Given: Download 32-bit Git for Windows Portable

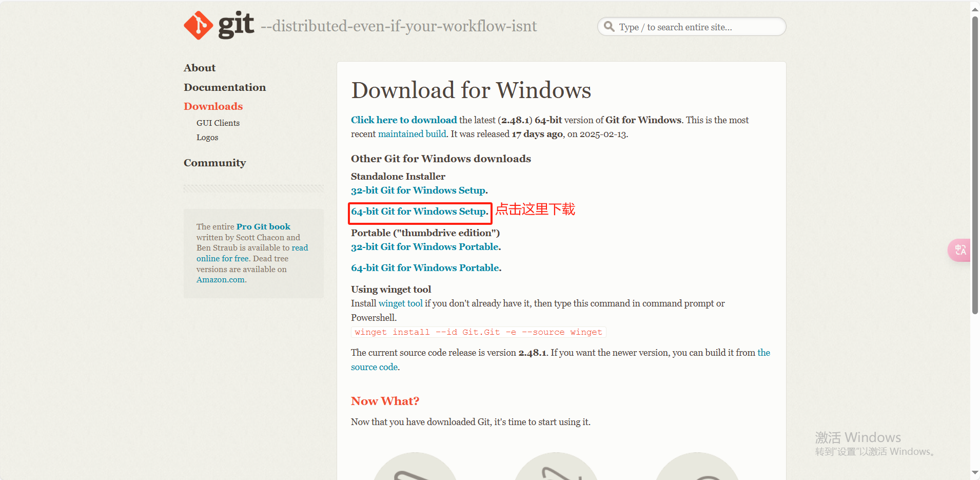Looking at the screenshot, I should 425,247.
